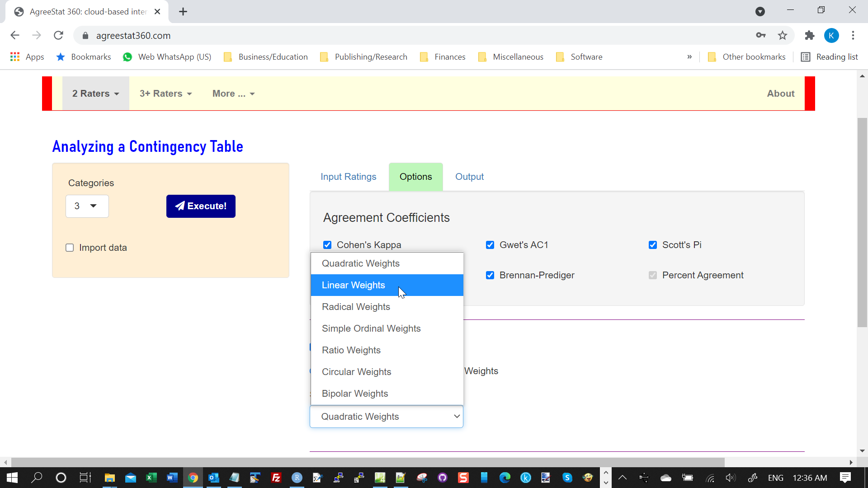Expand the Categories dropdown
Viewport: 868px width, 488px height.
86,206
